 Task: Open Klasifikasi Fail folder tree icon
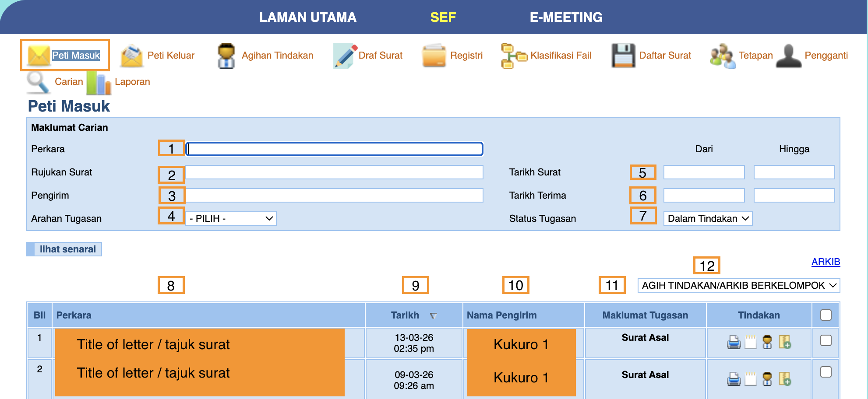(513, 56)
